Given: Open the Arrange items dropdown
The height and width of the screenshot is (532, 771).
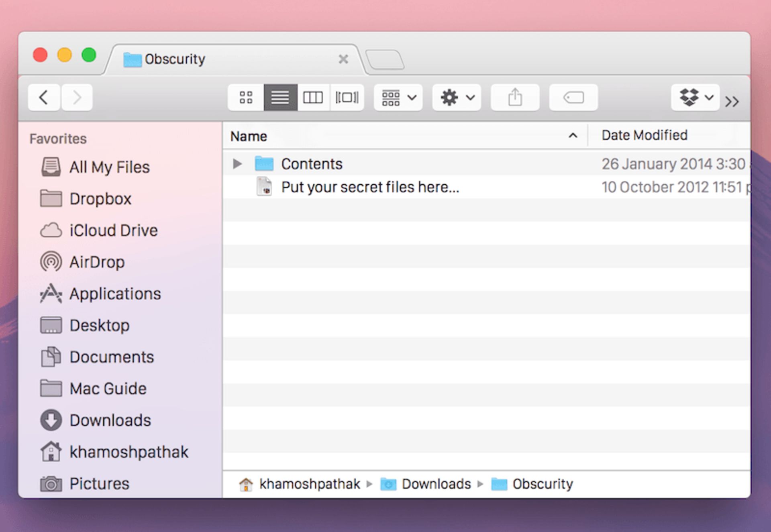Looking at the screenshot, I should [x=398, y=98].
